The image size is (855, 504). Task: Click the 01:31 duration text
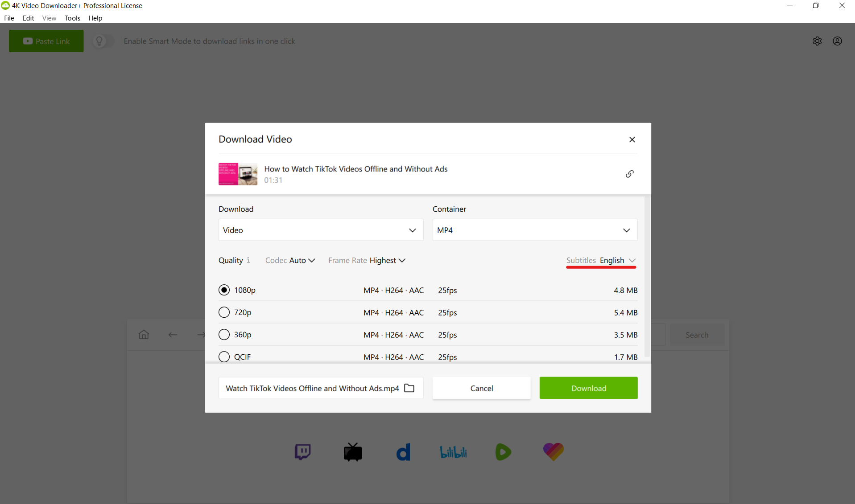click(x=273, y=180)
